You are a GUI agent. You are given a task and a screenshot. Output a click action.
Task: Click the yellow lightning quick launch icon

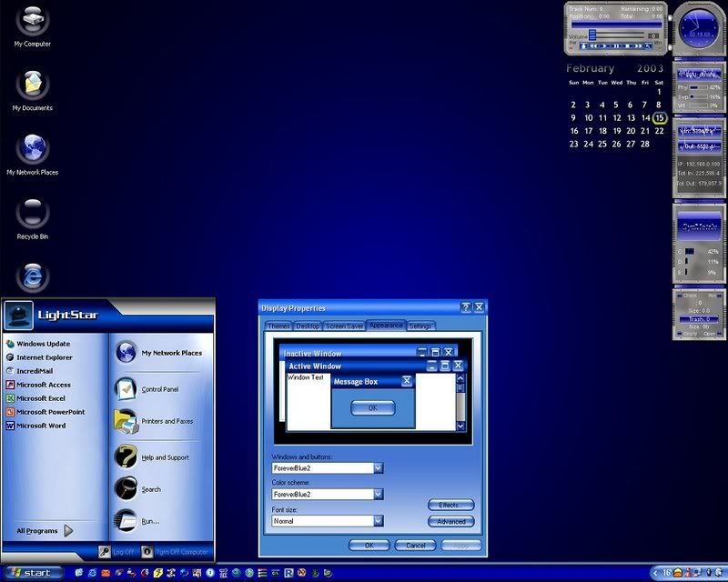point(158,573)
